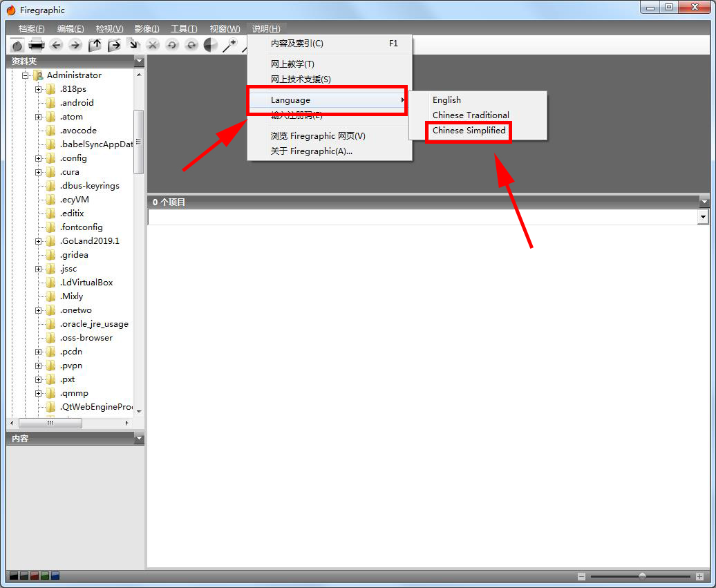This screenshot has height=588, width=716.
Task: Select English language option
Action: 478,100
